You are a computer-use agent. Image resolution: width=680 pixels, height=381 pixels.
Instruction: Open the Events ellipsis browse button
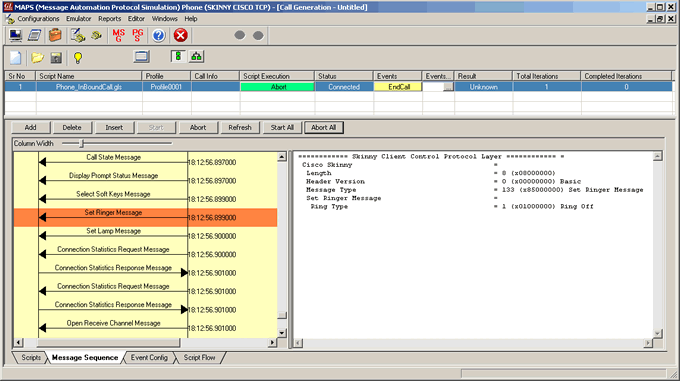click(x=448, y=87)
